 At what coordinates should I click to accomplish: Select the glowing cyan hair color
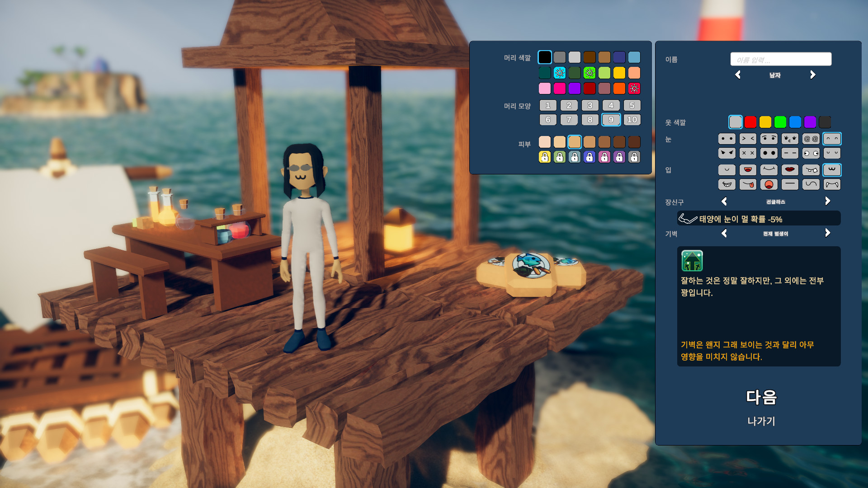[560, 73]
